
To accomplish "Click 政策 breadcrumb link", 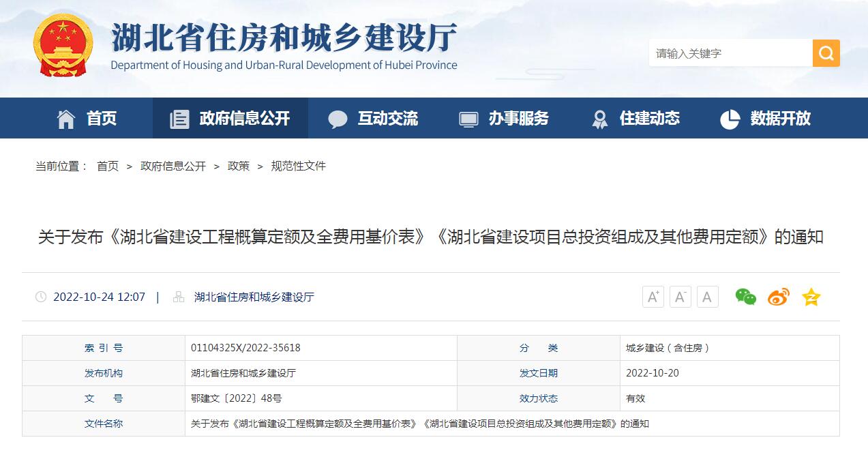I will tap(239, 166).
